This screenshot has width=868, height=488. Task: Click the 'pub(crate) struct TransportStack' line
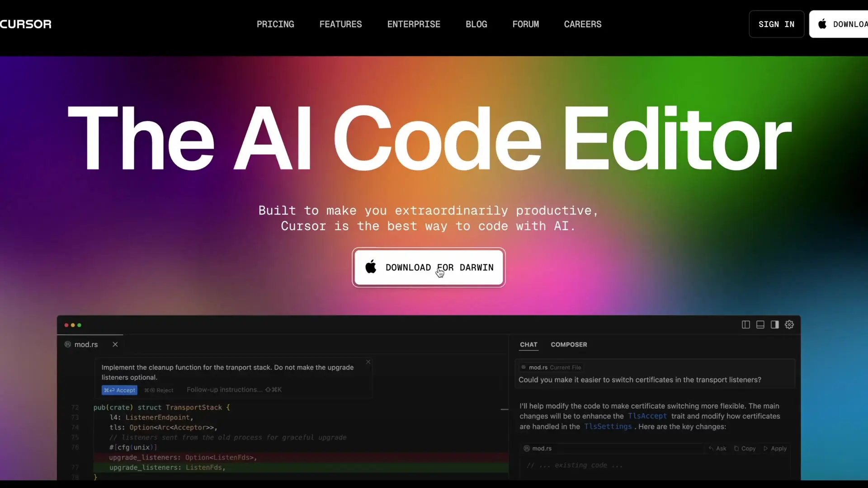click(x=161, y=407)
